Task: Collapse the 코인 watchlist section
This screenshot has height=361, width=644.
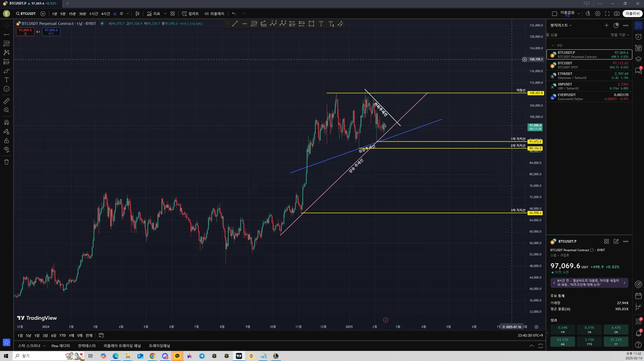Action: click(x=553, y=46)
